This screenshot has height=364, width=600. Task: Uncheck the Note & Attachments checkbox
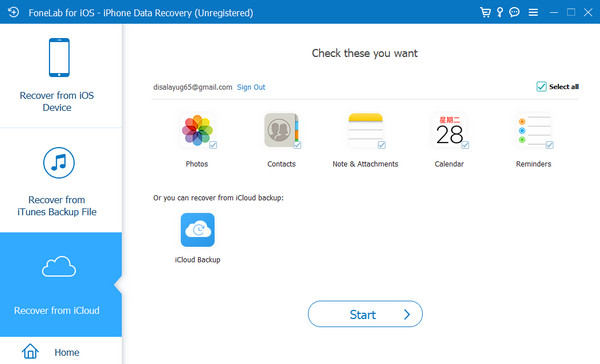pos(382,145)
